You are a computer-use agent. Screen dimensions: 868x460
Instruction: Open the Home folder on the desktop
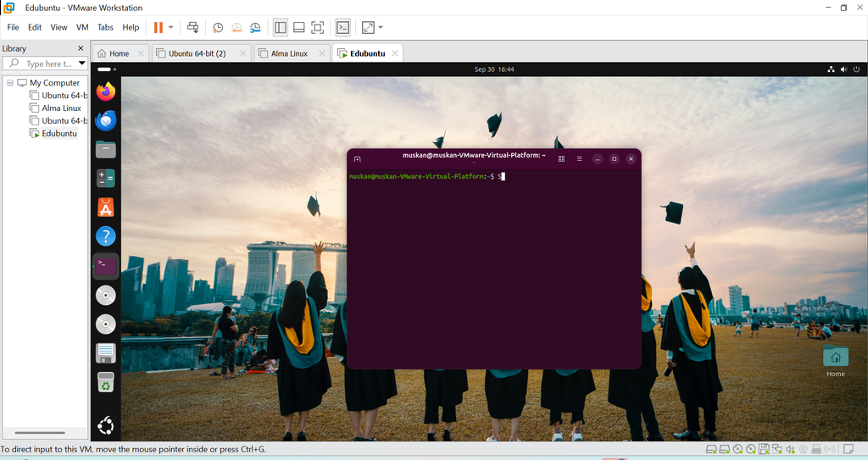tap(835, 361)
